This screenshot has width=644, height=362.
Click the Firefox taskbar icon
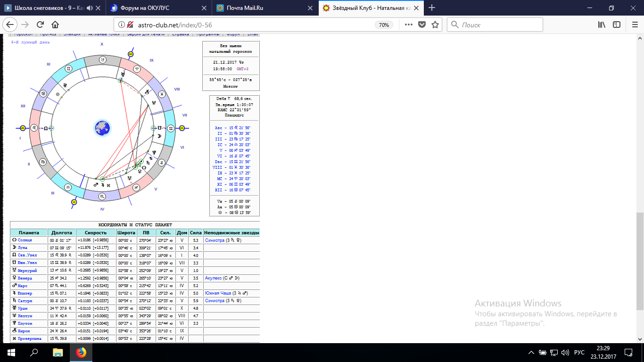tap(81, 352)
